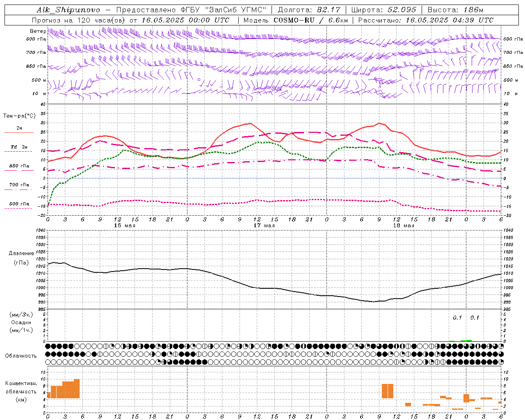Select the provider text ФГБУ "ЗапСиб УГМС"
Viewport: 525px width, 420px height.
coord(223,10)
